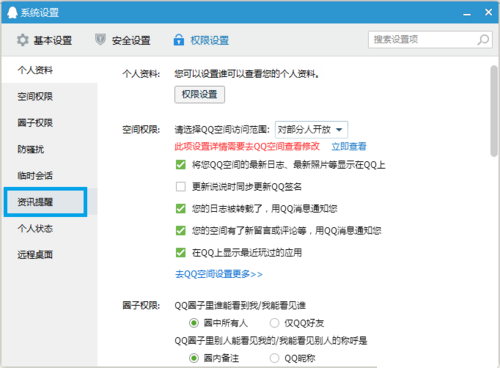The image size is (500, 368).
Task: Click the vertical scrollbar thumb
Action: click(494, 111)
